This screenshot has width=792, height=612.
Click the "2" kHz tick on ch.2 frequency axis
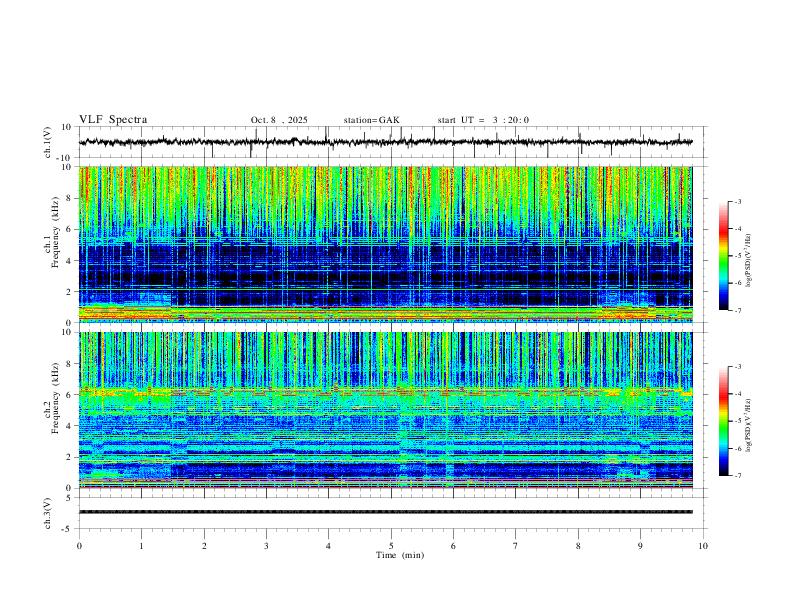coord(69,457)
